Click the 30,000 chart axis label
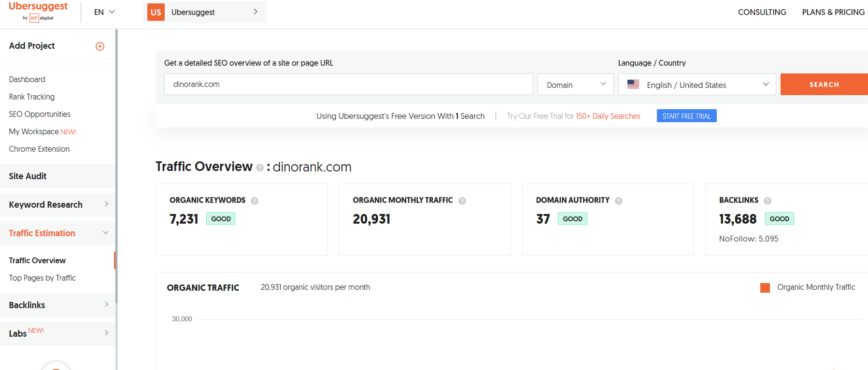 pos(182,319)
